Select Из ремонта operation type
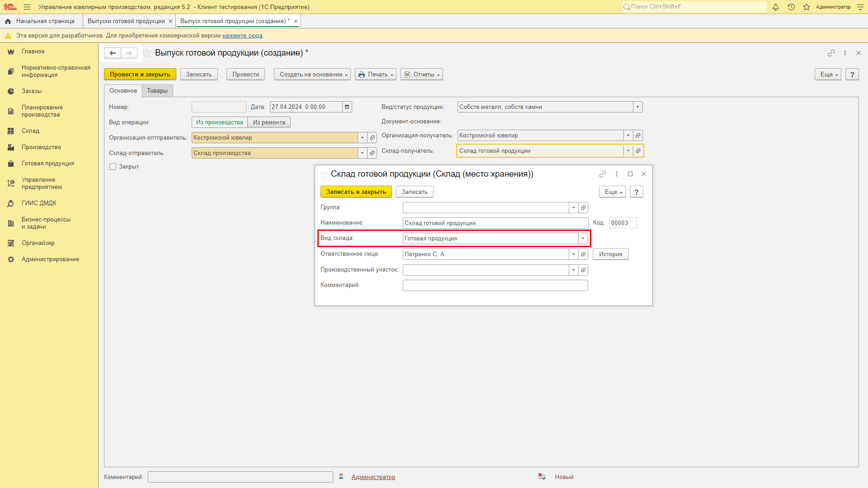Viewport: 868px width, 488px height. [269, 122]
